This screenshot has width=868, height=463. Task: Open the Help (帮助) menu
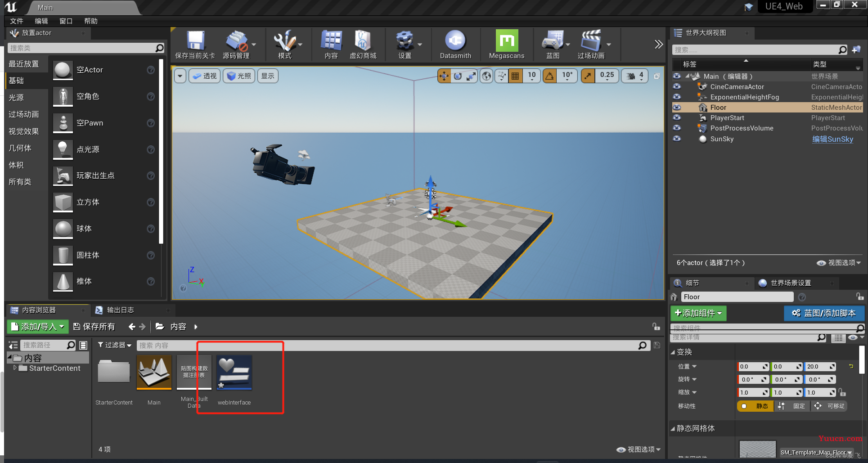pyautogui.click(x=91, y=21)
